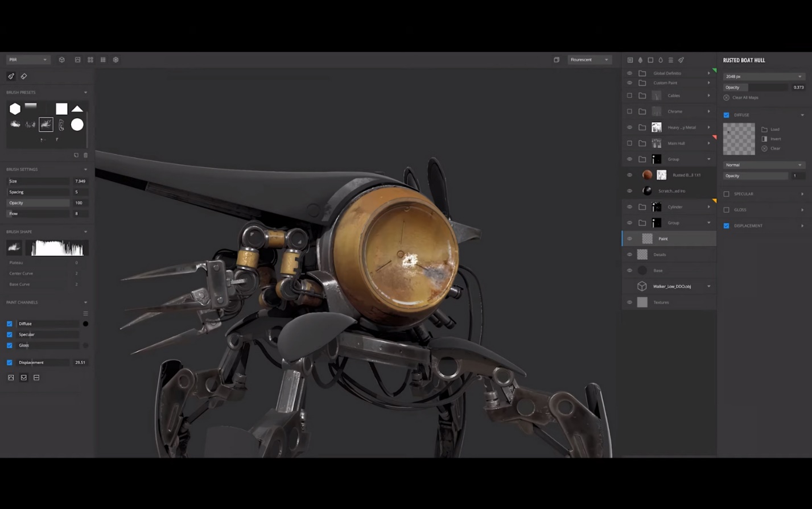Click the 3D mesh view icon in top toolbar
The image size is (812, 509).
61,59
